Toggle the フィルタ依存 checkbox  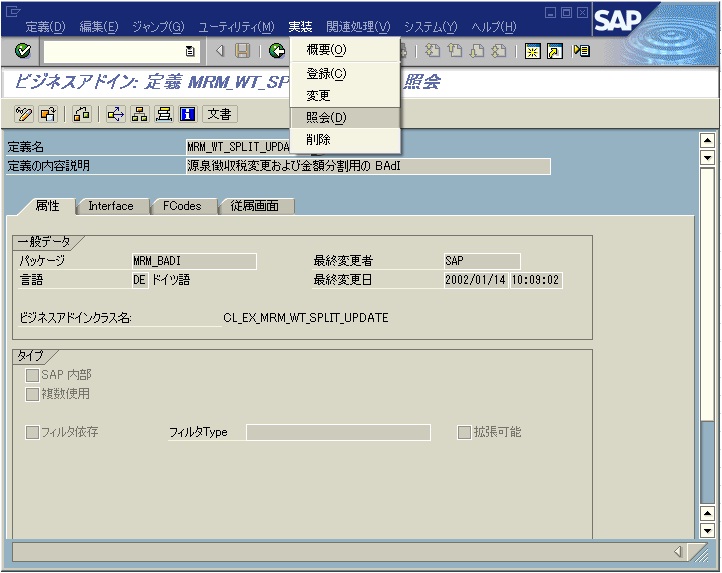(x=32, y=433)
